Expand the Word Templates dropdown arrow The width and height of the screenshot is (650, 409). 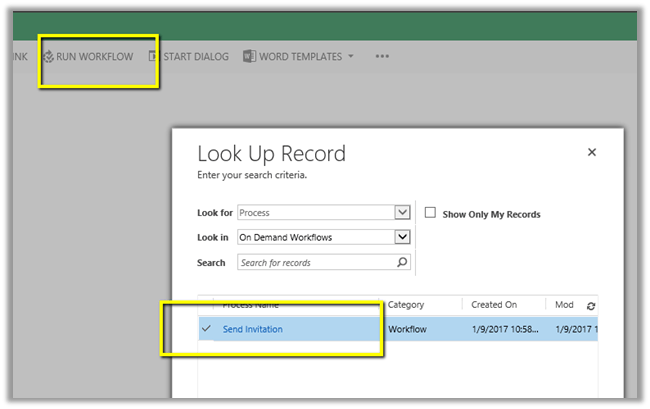click(351, 57)
